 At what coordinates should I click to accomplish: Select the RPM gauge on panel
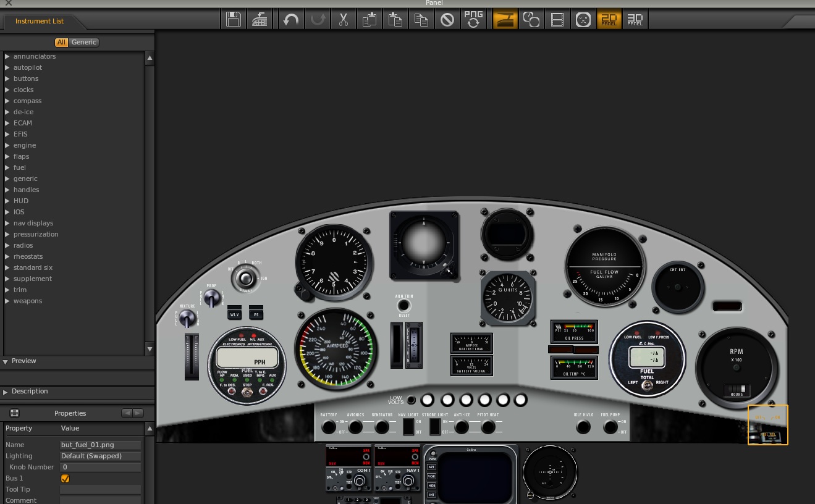(736, 368)
